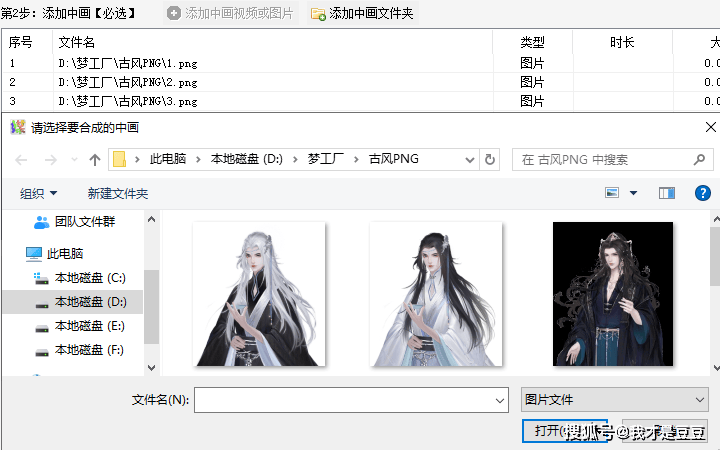Click 新建文件夹 button
The width and height of the screenshot is (720, 450).
118,193
